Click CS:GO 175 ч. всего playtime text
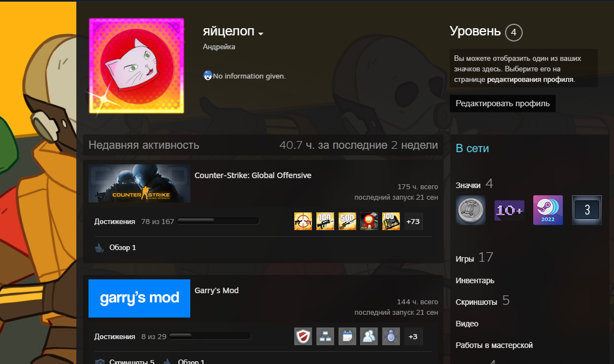The width and height of the screenshot is (614, 364). point(418,187)
